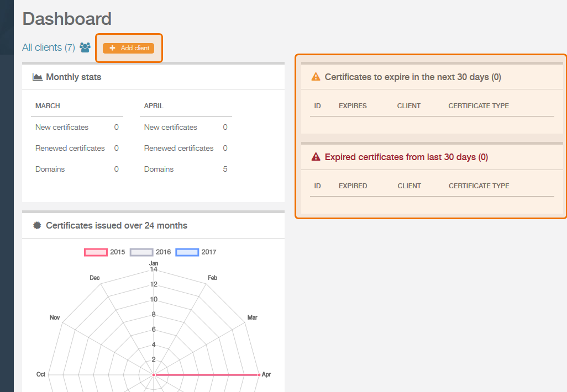
Task: Click Certificates issued over 24 months title
Action: [117, 225]
